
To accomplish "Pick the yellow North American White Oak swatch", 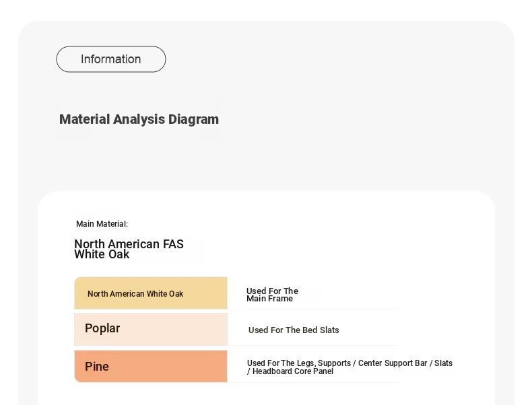I will (151, 293).
